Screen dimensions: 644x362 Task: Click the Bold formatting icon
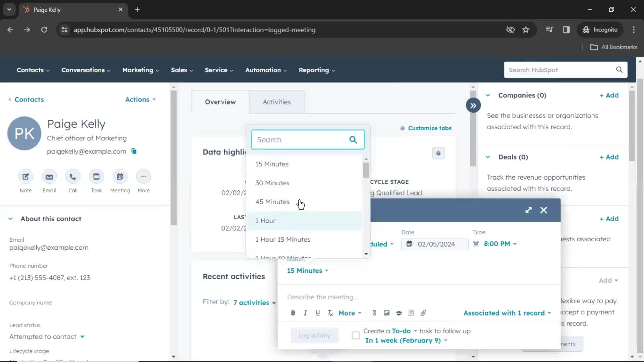point(293,313)
